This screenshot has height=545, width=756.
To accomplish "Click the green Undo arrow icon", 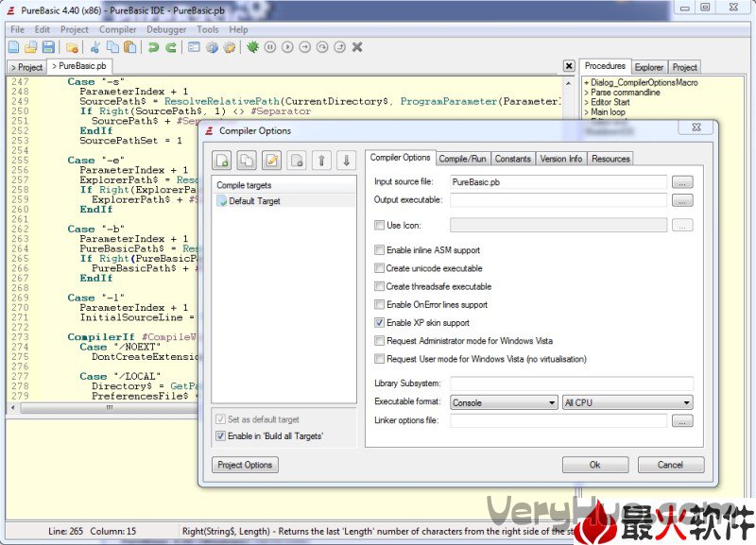I will [x=153, y=47].
